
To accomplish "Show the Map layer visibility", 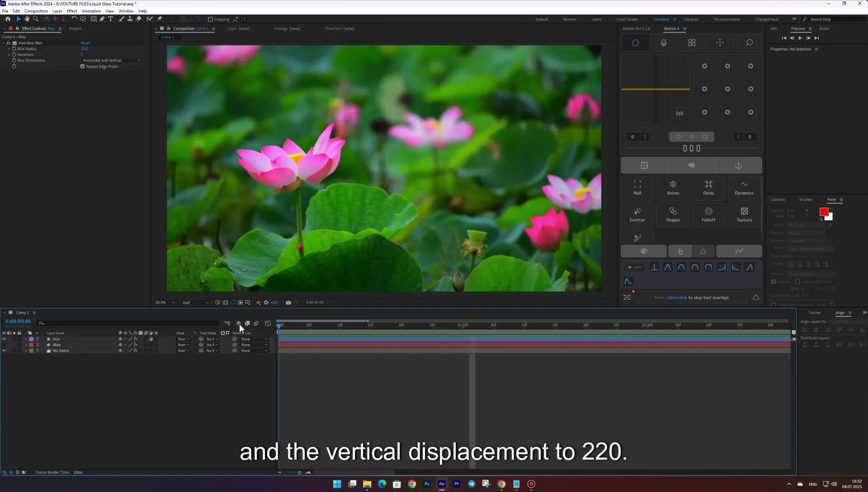I will (x=4, y=345).
